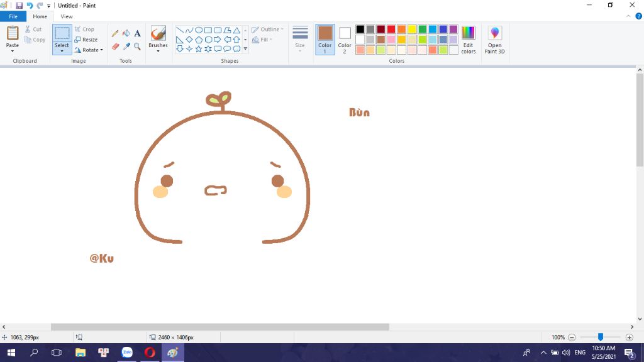Click the vertical scrollbar down arrow
The height and width of the screenshot is (362, 644).
coord(640,319)
